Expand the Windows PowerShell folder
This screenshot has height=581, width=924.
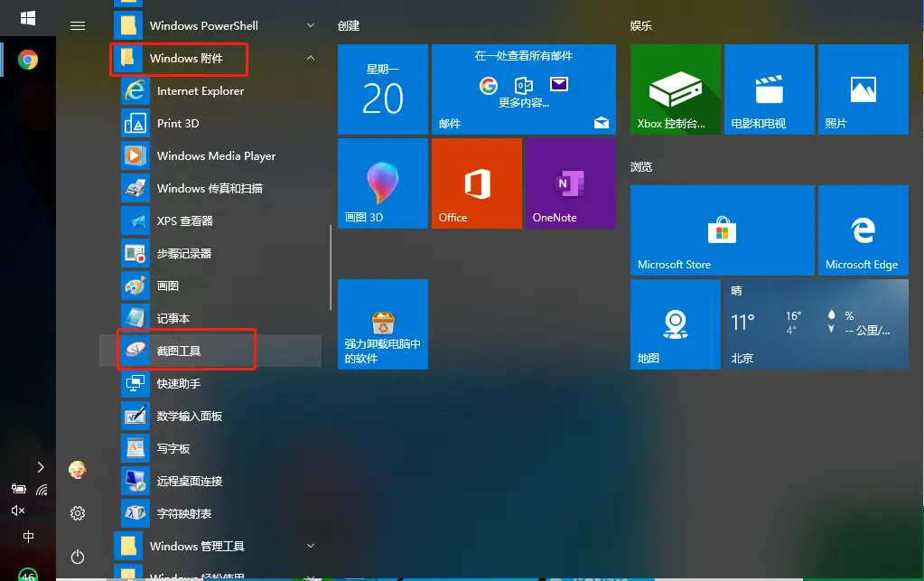[x=311, y=25]
